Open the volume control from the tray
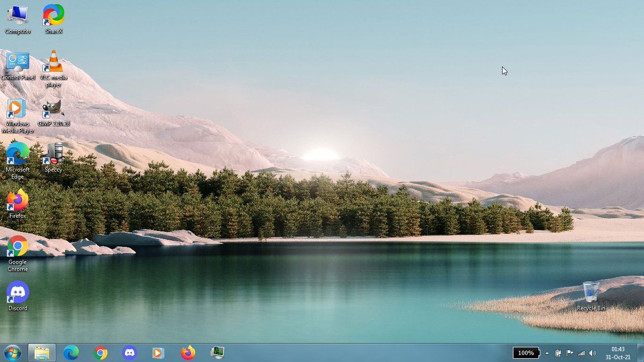The image size is (644, 362). pos(592,353)
